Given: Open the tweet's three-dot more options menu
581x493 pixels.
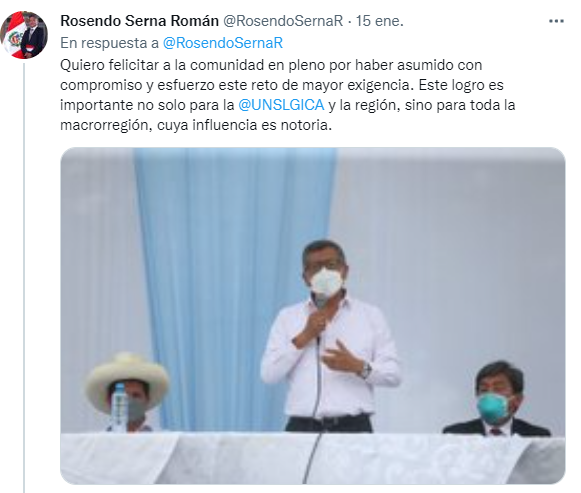Looking at the screenshot, I should pyautogui.click(x=556, y=21).
